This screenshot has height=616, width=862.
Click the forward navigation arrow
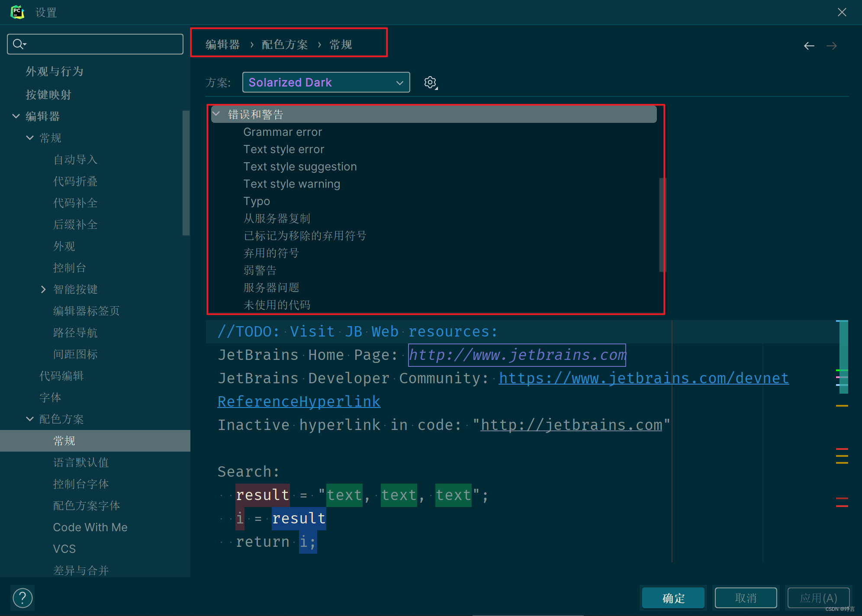coord(831,46)
